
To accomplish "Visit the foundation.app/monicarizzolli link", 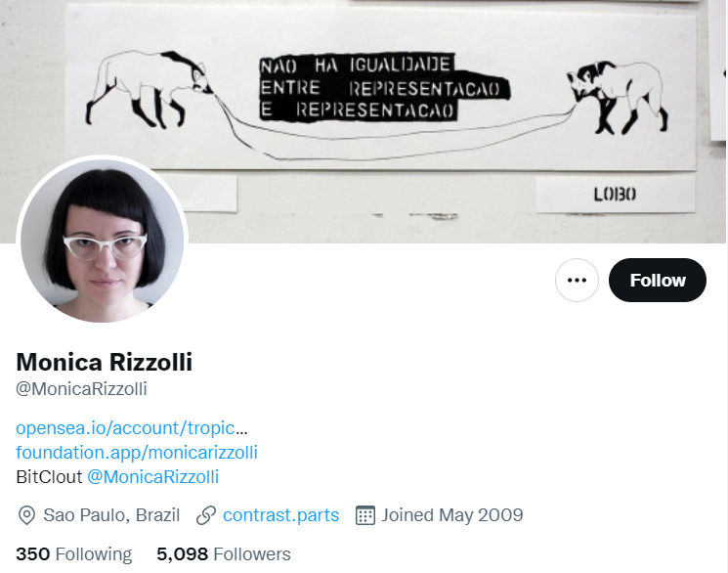I will click(x=137, y=452).
